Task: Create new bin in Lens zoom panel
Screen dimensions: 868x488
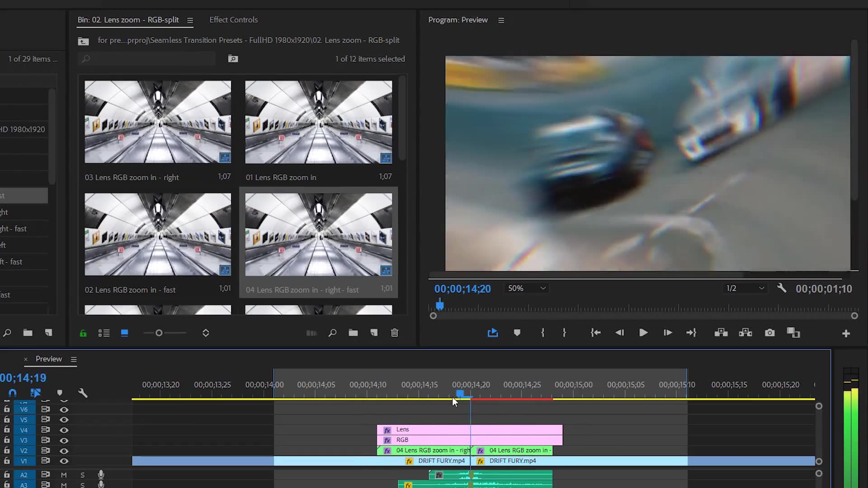Action: coord(353,333)
